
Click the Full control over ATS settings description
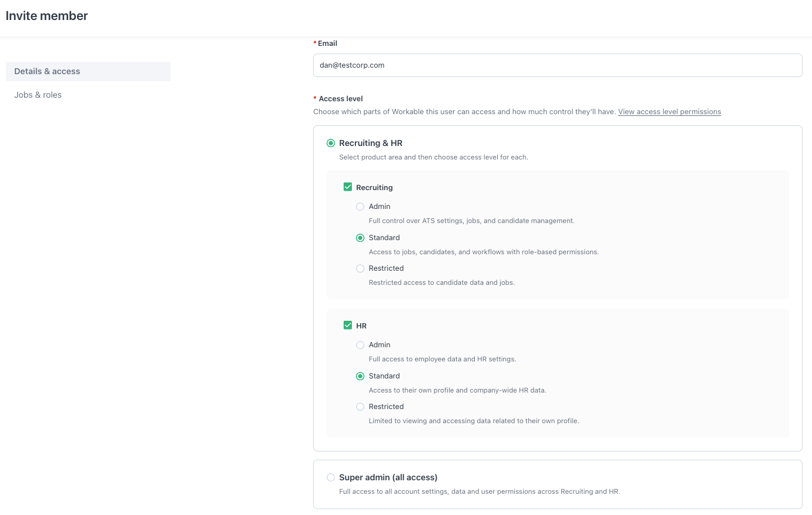click(x=471, y=221)
